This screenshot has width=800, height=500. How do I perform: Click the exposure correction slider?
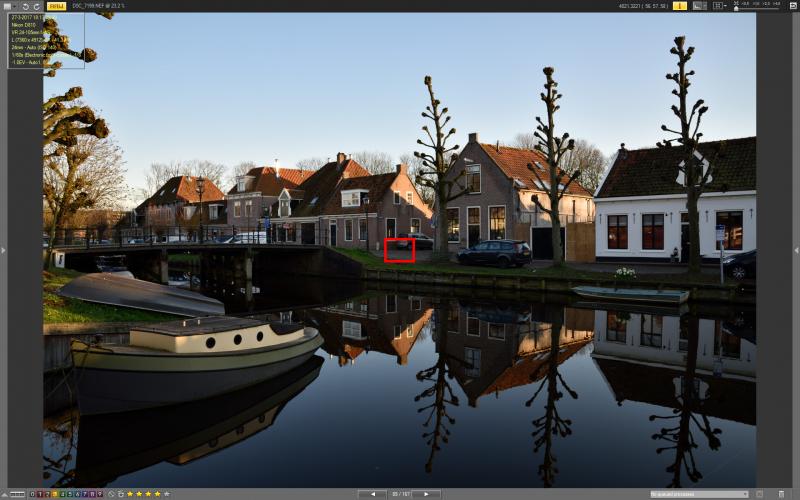757,7
